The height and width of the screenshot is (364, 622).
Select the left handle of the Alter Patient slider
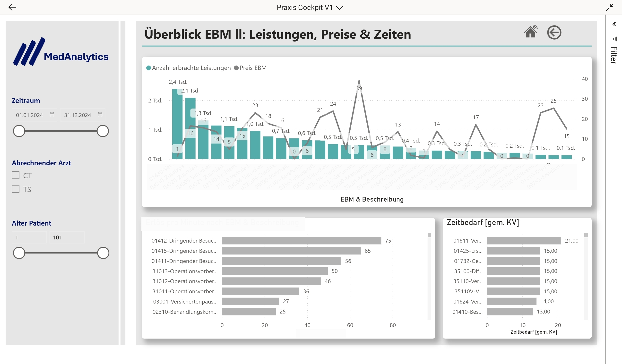(x=19, y=253)
